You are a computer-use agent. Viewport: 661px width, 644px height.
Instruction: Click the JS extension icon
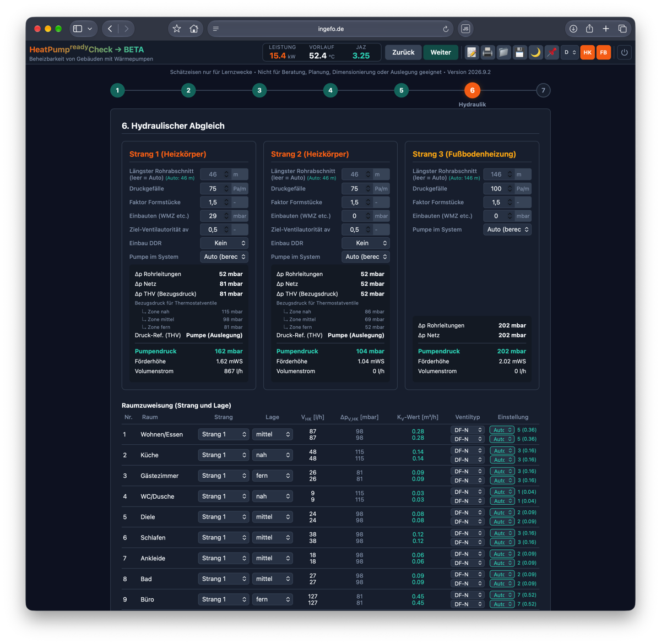[x=465, y=29]
